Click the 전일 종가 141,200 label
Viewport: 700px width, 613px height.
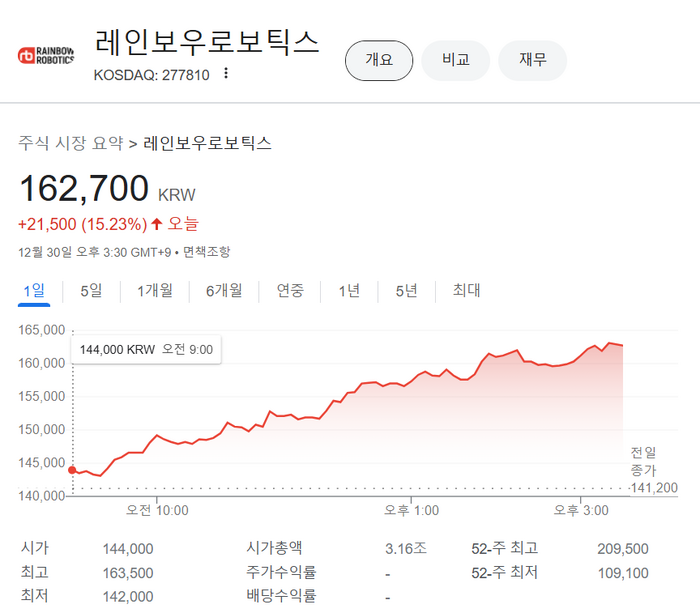(x=654, y=470)
